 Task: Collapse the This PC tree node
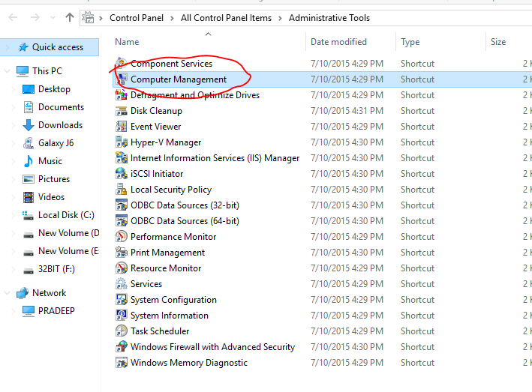[7, 70]
